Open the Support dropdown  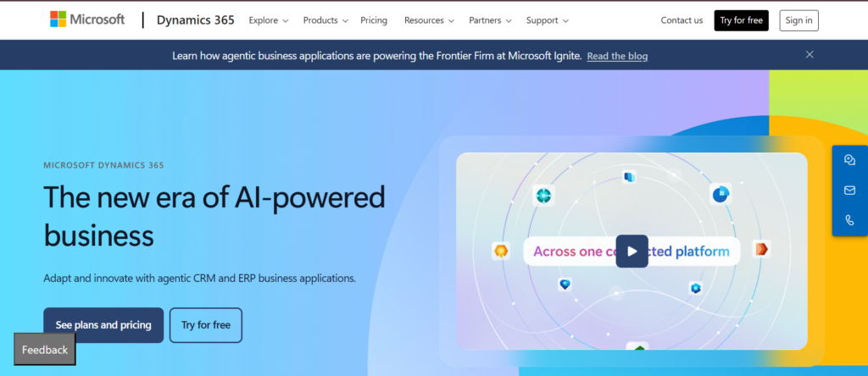(547, 20)
